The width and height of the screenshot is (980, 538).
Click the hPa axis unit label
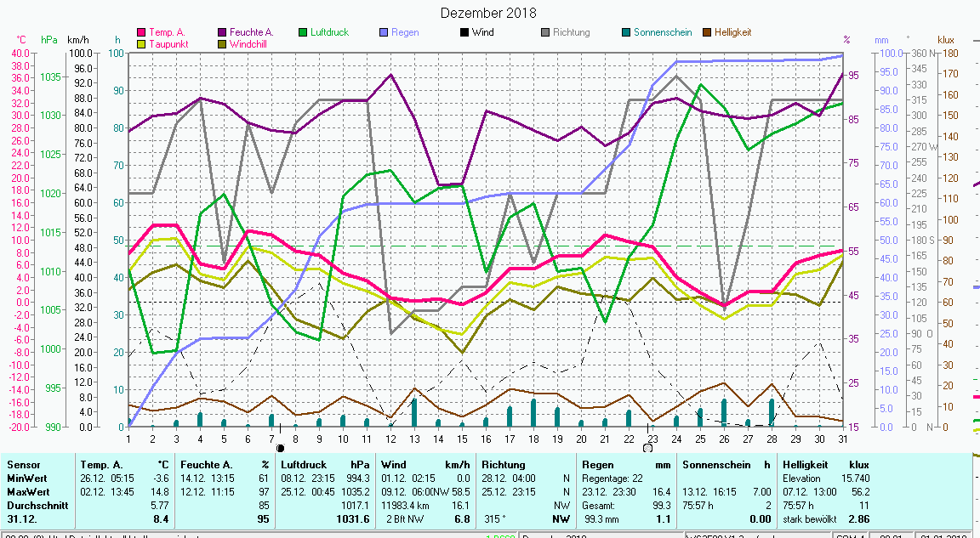[x=50, y=40]
